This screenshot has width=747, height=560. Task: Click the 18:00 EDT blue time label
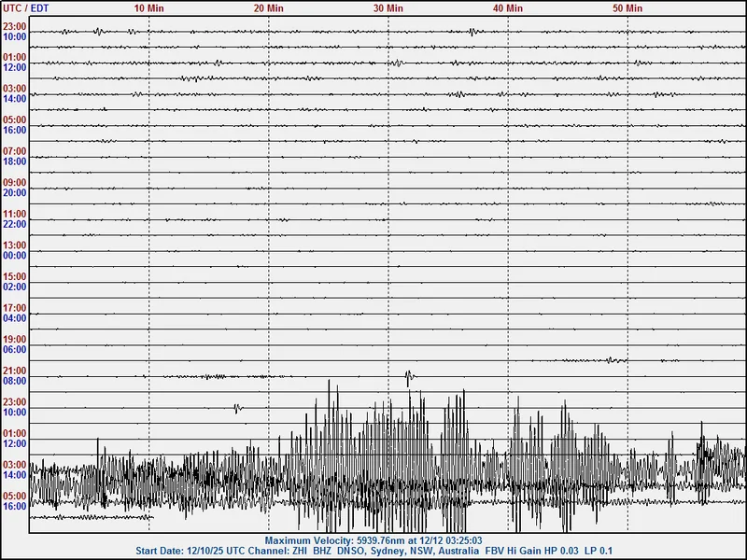(x=14, y=161)
